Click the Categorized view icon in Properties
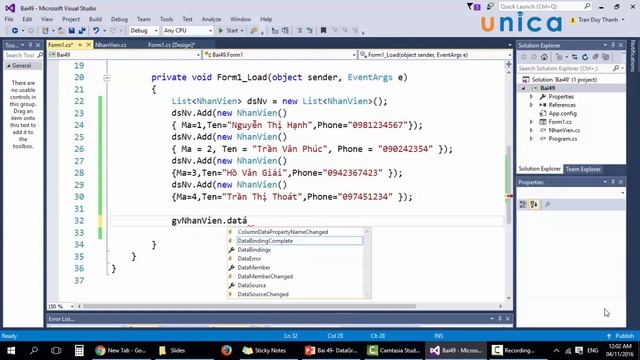 [523, 204]
